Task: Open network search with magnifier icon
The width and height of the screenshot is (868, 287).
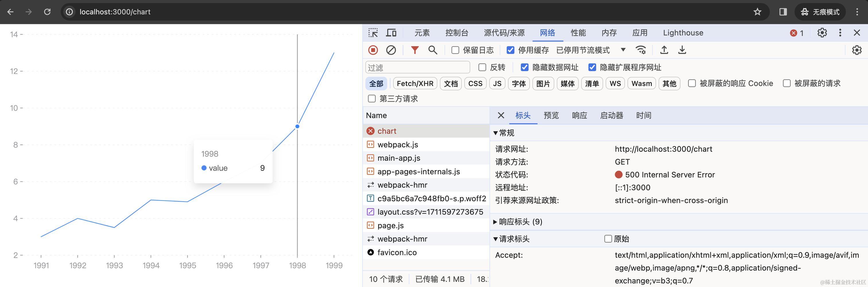Action: click(433, 50)
